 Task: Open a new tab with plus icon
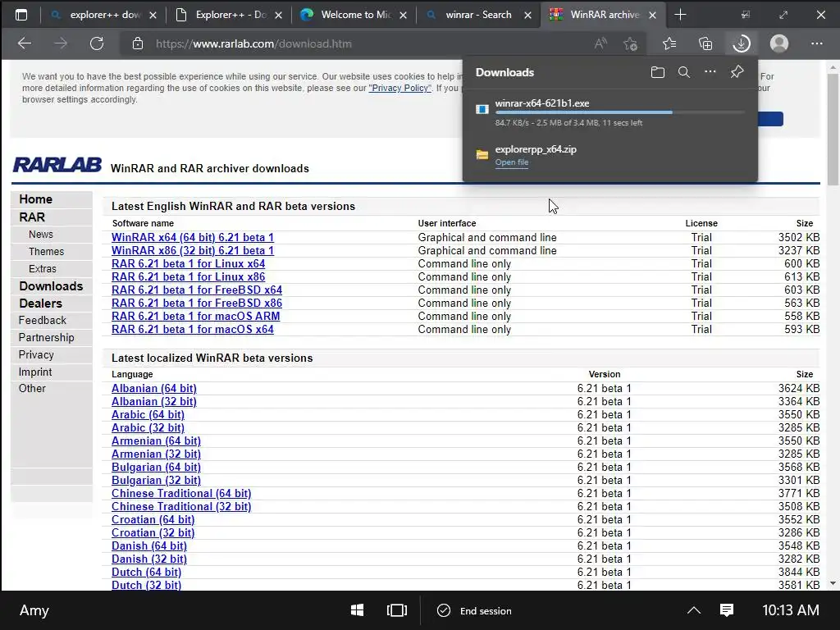[680, 15]
